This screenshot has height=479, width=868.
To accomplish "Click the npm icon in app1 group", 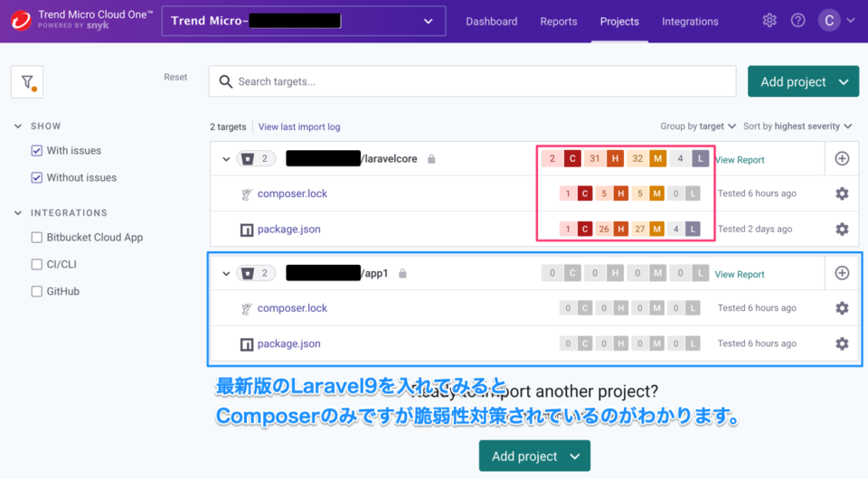I will click(x=246, y=344).
